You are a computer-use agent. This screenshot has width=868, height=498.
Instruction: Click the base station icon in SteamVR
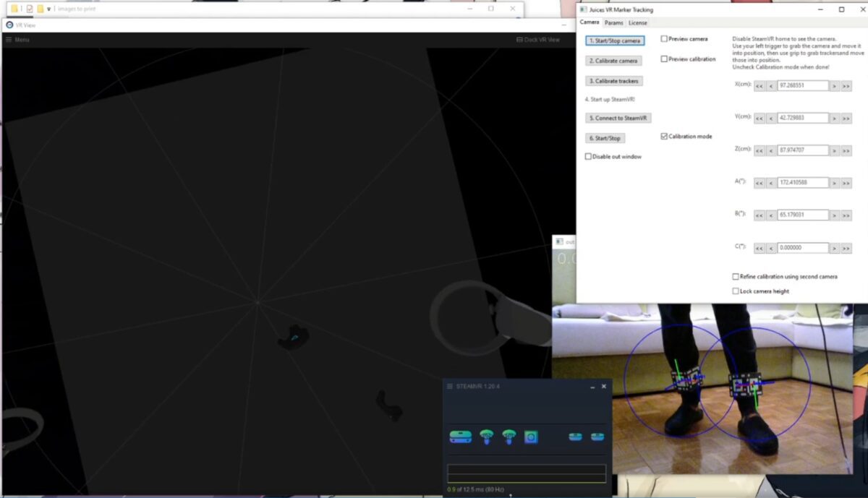coord(531,437)
